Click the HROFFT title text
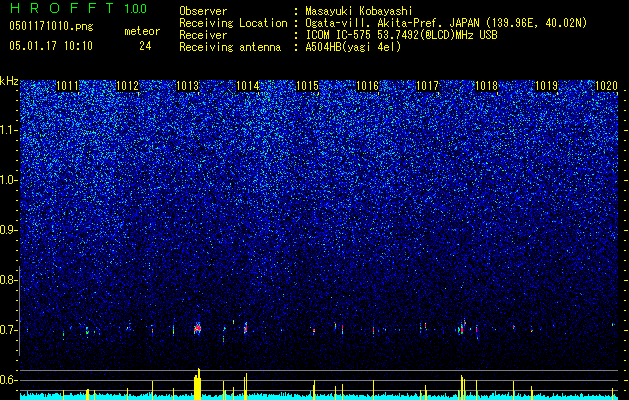Viewport: 629px width, 400px height. [x=62, y=8]
